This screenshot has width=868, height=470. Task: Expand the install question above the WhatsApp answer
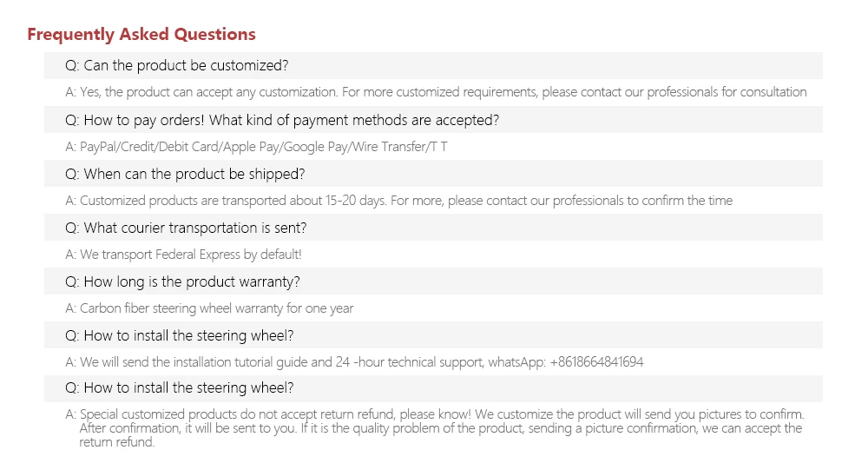pos(180,335)
